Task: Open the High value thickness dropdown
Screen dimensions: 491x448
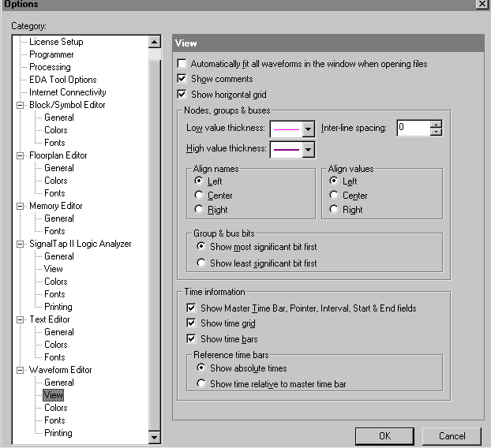Action: pos(308,149)
